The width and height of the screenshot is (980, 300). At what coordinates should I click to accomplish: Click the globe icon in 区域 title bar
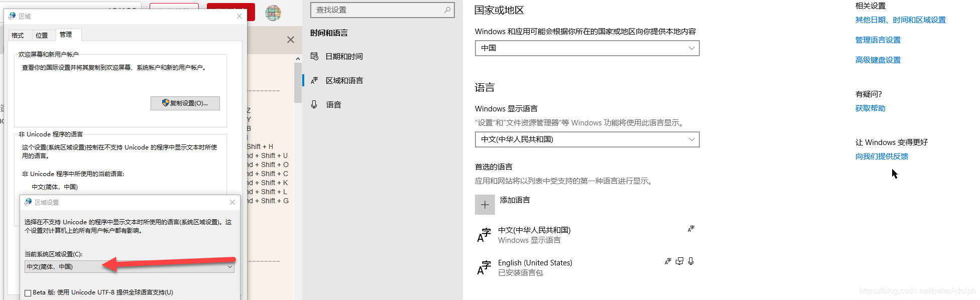pyautogui.click(x=12, y=16)
